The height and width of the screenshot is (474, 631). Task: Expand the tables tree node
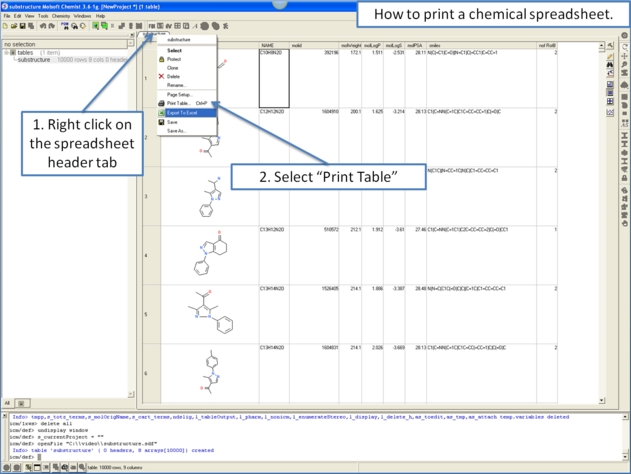[5, 53]
